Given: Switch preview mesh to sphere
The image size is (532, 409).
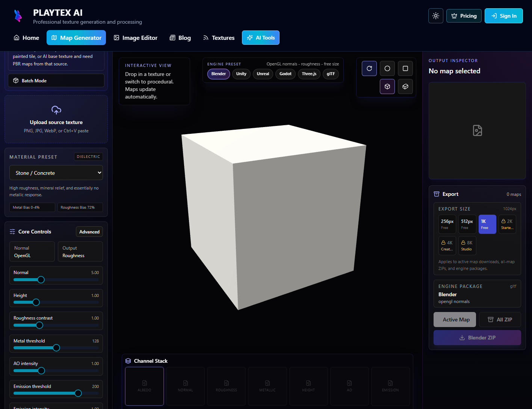Looking at the screenshot, I should tap(387, 68).
